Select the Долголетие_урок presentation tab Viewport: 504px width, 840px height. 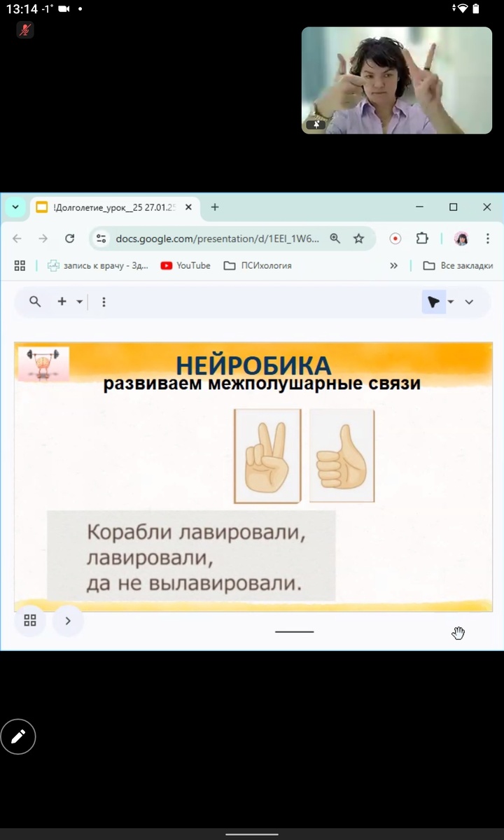click(115, 207)
